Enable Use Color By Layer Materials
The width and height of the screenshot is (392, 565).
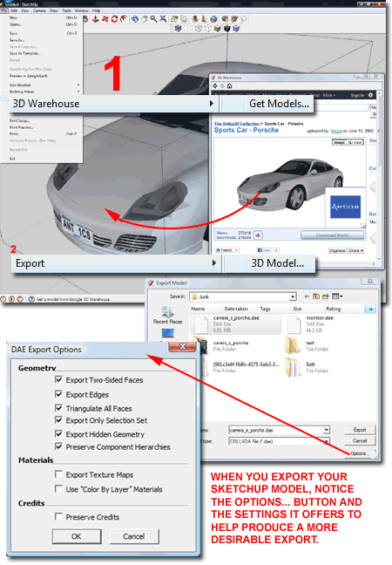[58, 488]
